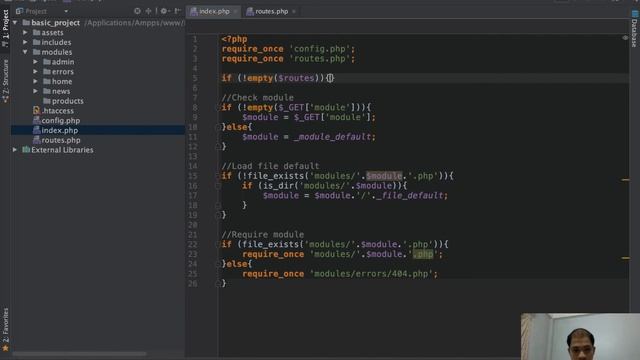Screen dimensions: 640x360
Task: Click the 'modules/errors/404.php' string on line 25
Action: click(371, 274)
